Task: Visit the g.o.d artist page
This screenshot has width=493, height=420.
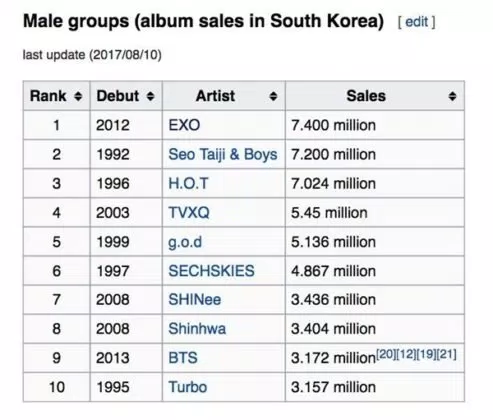Action: pyautogui.click(x=185, y=242)
